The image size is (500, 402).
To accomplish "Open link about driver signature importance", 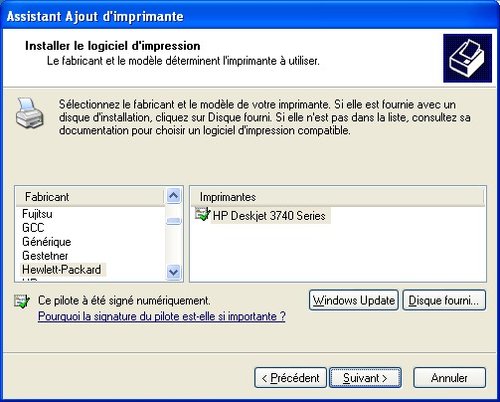I will (162, 316).
